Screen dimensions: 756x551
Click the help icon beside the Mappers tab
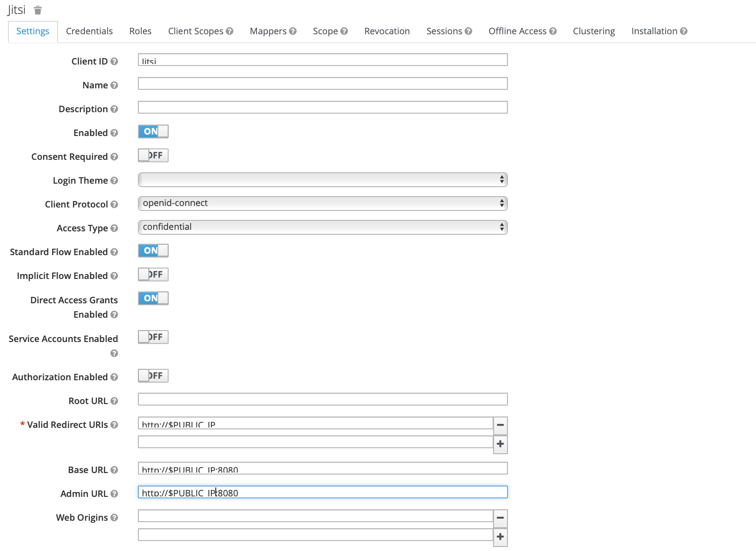pyautogui.click(x=293, y=31)
